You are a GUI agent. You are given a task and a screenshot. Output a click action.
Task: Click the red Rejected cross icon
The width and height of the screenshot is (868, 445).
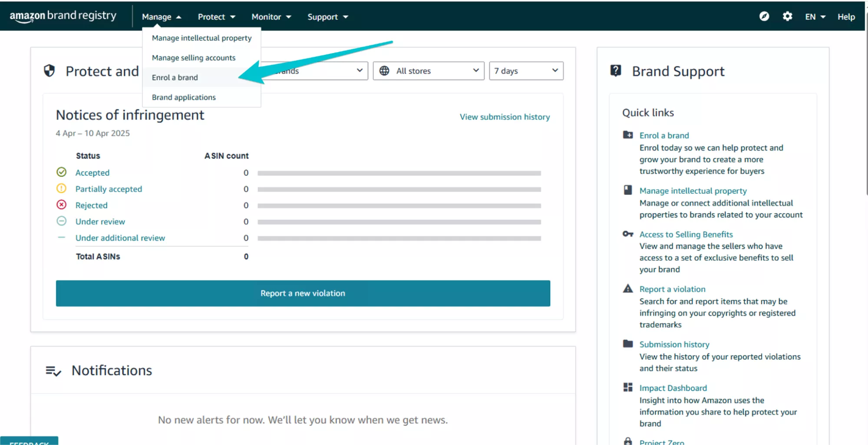62,205
